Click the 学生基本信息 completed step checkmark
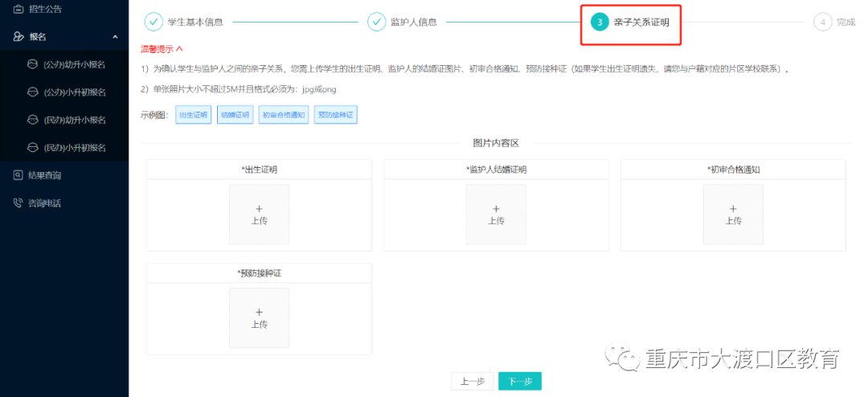The width and height of the screenshot is (868, 397). 154,22
